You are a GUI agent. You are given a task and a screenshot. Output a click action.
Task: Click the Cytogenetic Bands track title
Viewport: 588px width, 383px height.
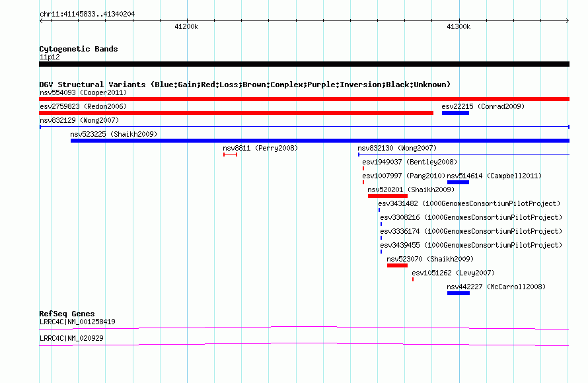click(x=79, y=49)
